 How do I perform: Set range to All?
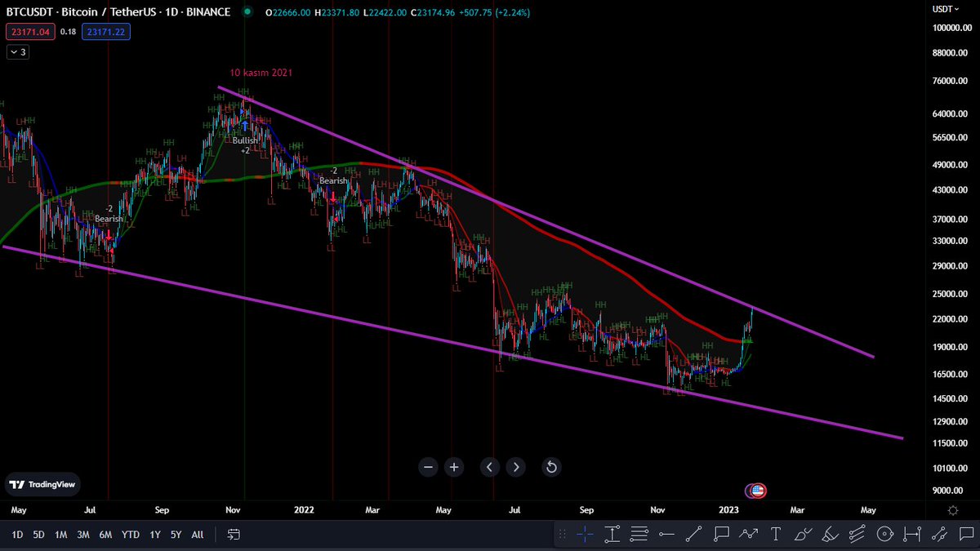tap(198, 535)
